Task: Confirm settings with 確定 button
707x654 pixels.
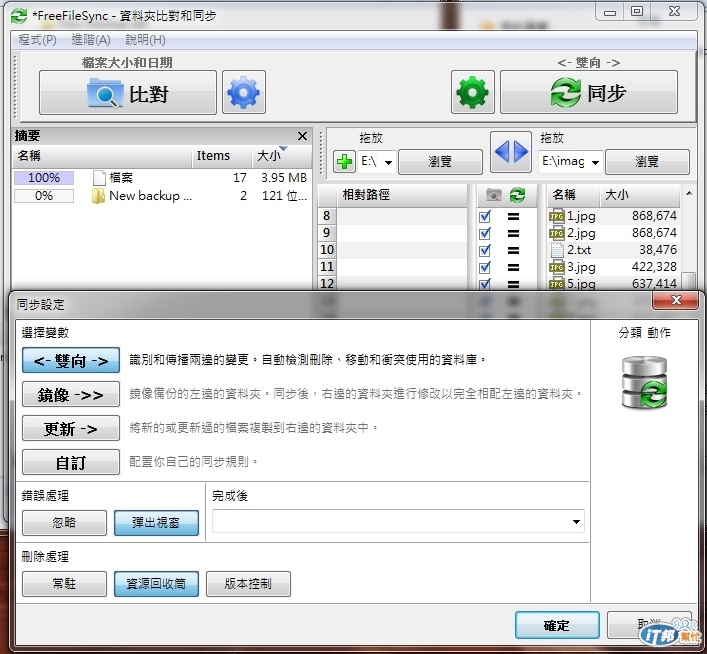Action: 557,625
